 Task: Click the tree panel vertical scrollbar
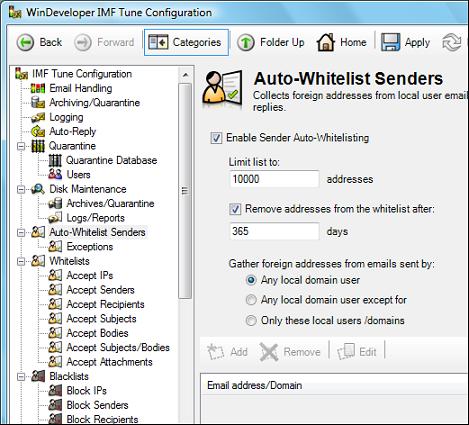pyautogui.click(x=185, y=190)
